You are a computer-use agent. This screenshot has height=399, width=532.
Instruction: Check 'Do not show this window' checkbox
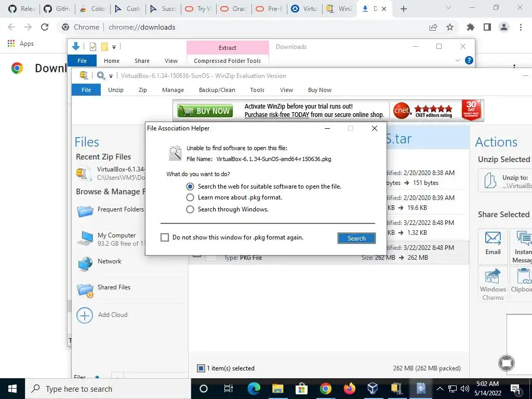click(x=165, y=237)
